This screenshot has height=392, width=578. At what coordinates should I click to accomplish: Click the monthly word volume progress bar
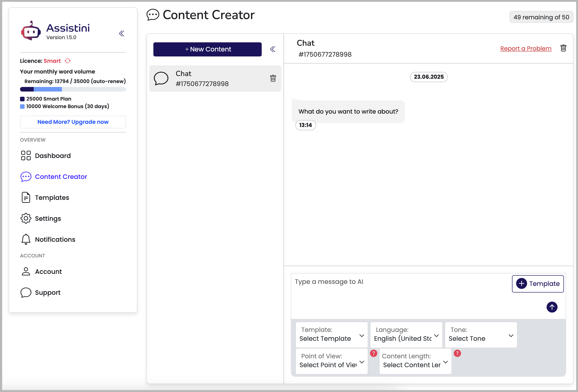tap(73, 89)
